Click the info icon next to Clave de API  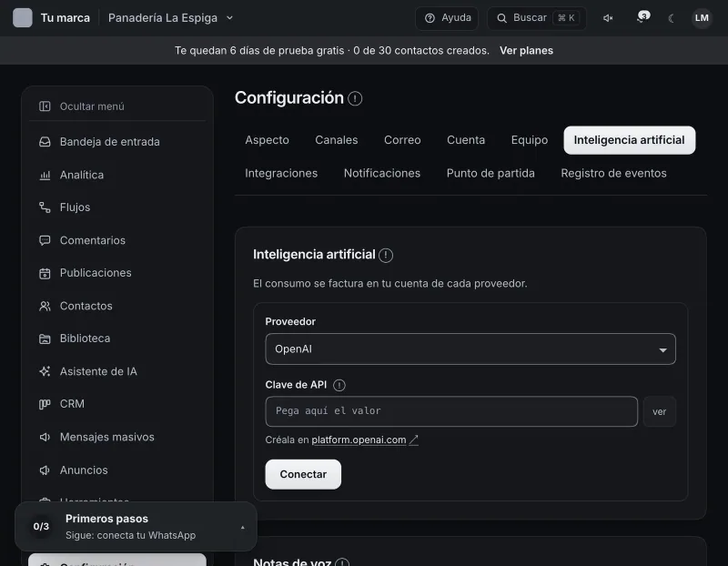click(x=339, y=386)
